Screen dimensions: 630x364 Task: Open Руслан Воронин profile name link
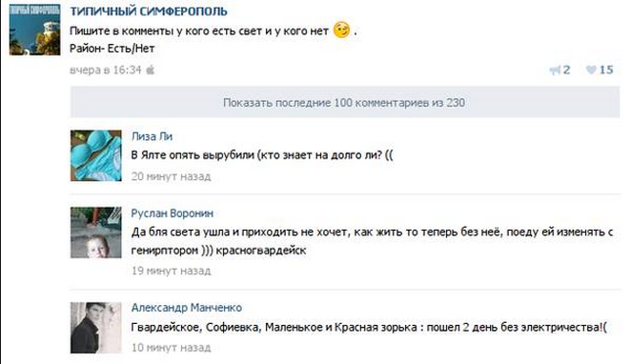coord(172,212)
